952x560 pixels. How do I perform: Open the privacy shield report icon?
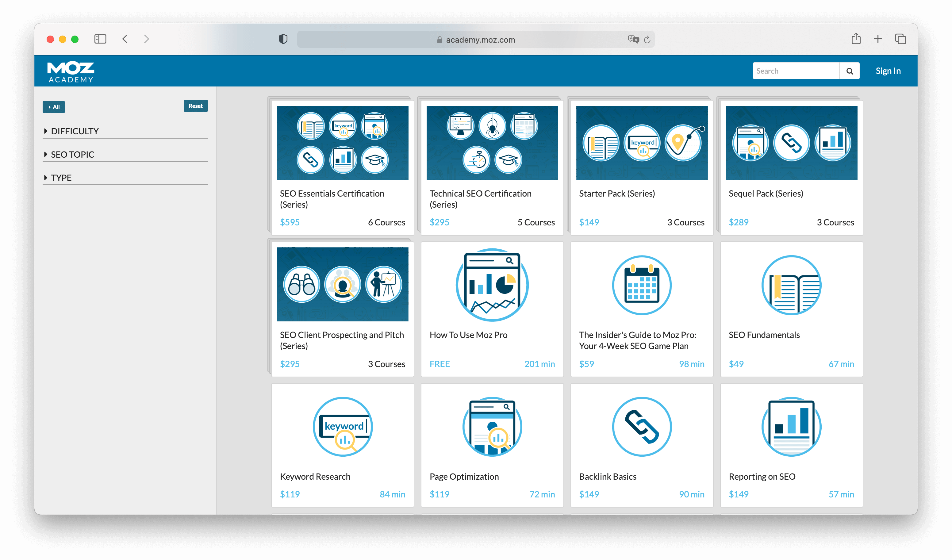pyautogui.click(x=283, y=39)
